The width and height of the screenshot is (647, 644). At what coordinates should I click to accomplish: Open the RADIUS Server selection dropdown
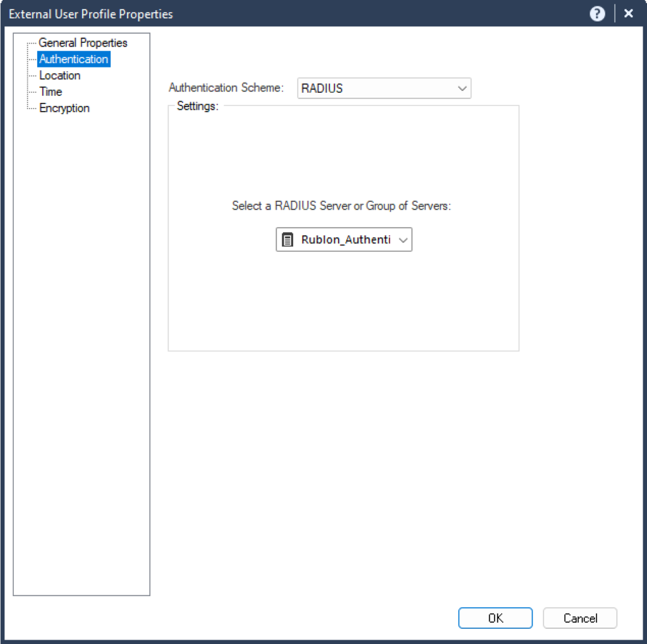[x=403, y=239]
